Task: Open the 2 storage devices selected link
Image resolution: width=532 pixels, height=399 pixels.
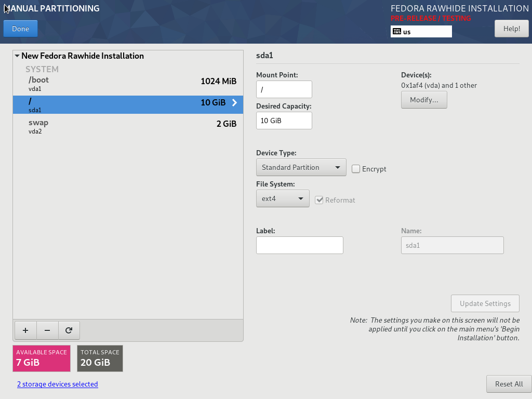Action: pos(57,384)
